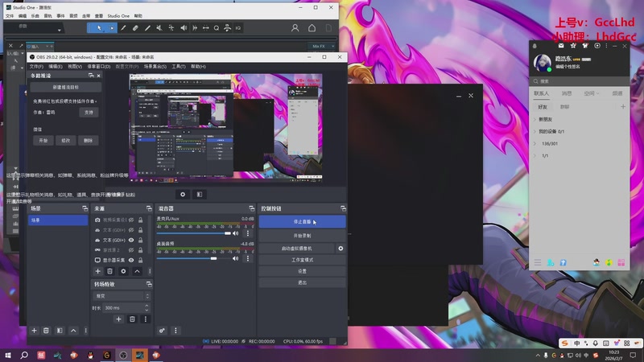Go to Studio One start page home icon
644x362 pixels.
312,28
